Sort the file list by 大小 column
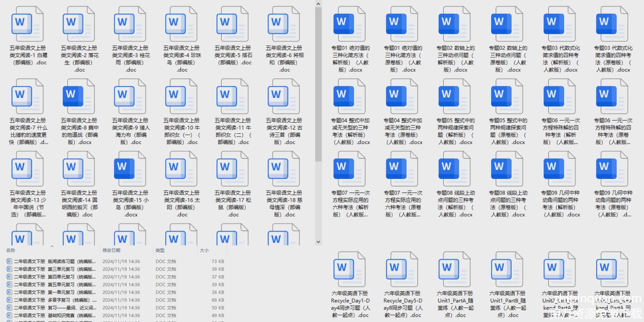Image resolution: width=644 pixels, height=322 pixels. point(204,250)
